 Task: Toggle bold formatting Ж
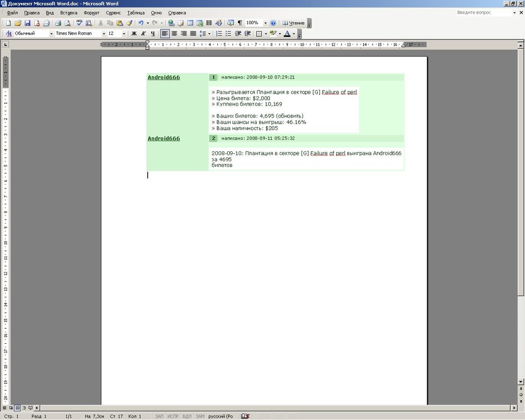click(x=134, y=33)
